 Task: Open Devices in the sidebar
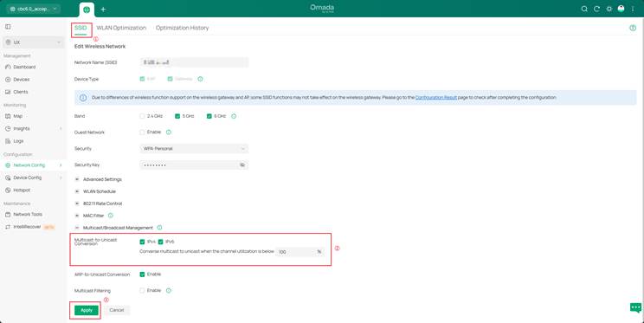point(22,80)
